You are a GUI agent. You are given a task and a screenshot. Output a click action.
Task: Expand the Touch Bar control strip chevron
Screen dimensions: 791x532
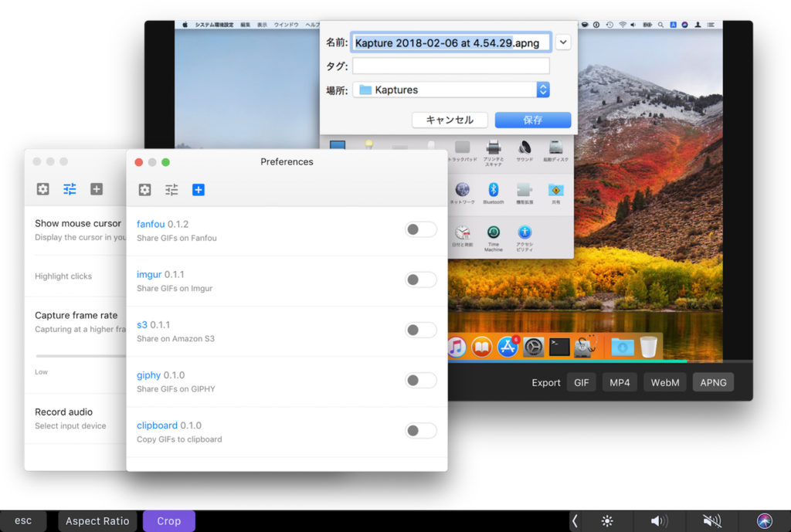575,521
